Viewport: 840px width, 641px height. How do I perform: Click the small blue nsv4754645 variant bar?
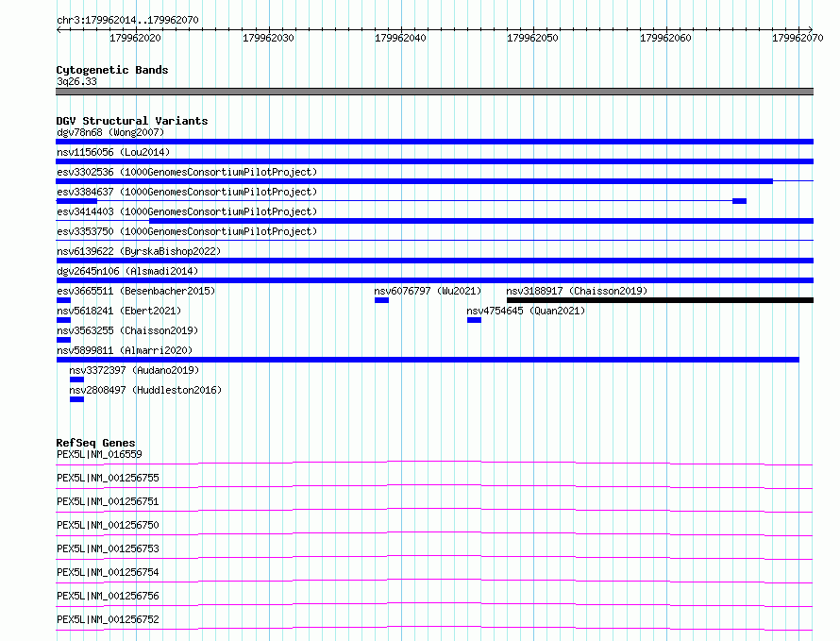click(x=474, y=320)
